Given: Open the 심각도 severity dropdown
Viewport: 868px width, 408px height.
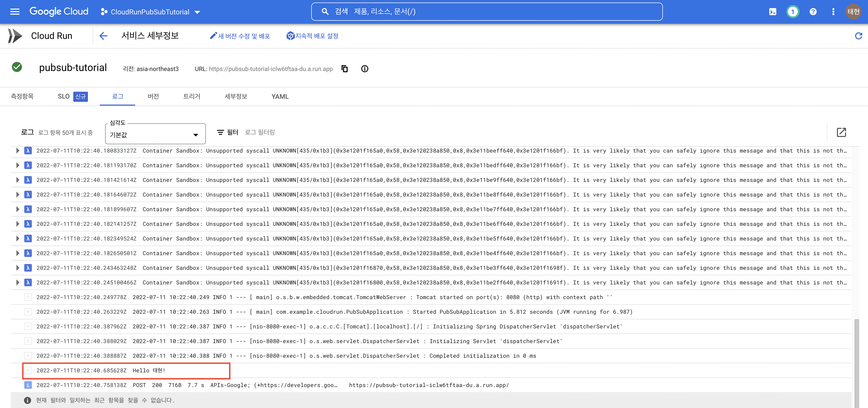Looking at the screenshot, I should [x=155, y=135].
